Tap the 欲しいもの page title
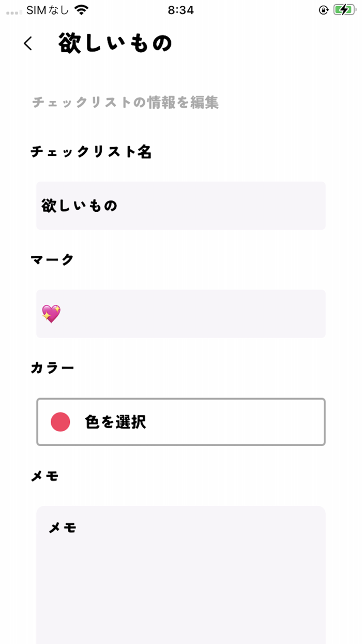 pos(115,43)
